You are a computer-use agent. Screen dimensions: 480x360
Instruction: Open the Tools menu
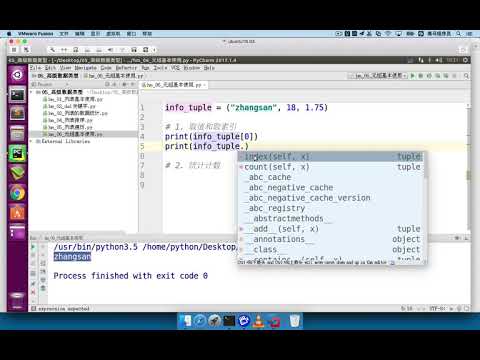pyautogui.click(x=160, y=68)
